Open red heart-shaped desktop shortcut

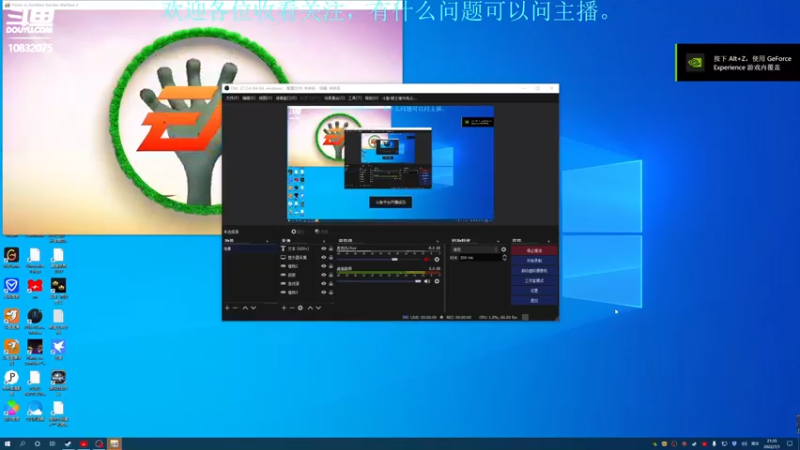click(35, 285)
